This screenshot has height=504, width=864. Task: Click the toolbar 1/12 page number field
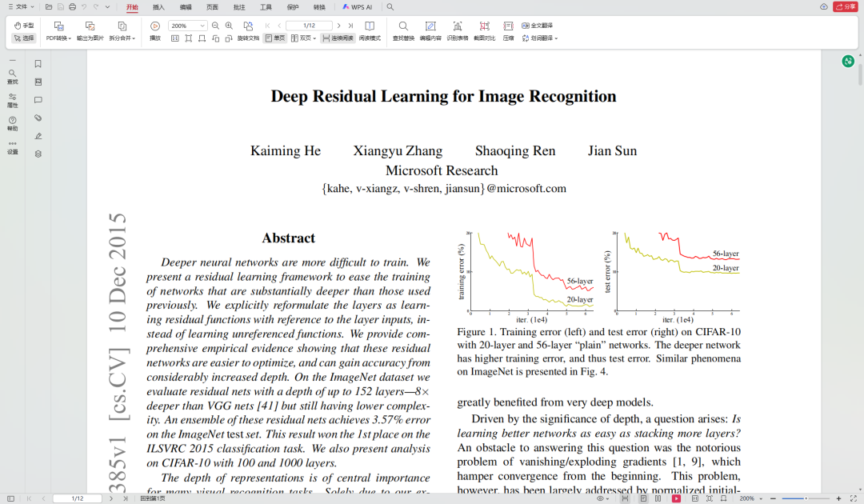pyautogui.click(x=309, y=26)
